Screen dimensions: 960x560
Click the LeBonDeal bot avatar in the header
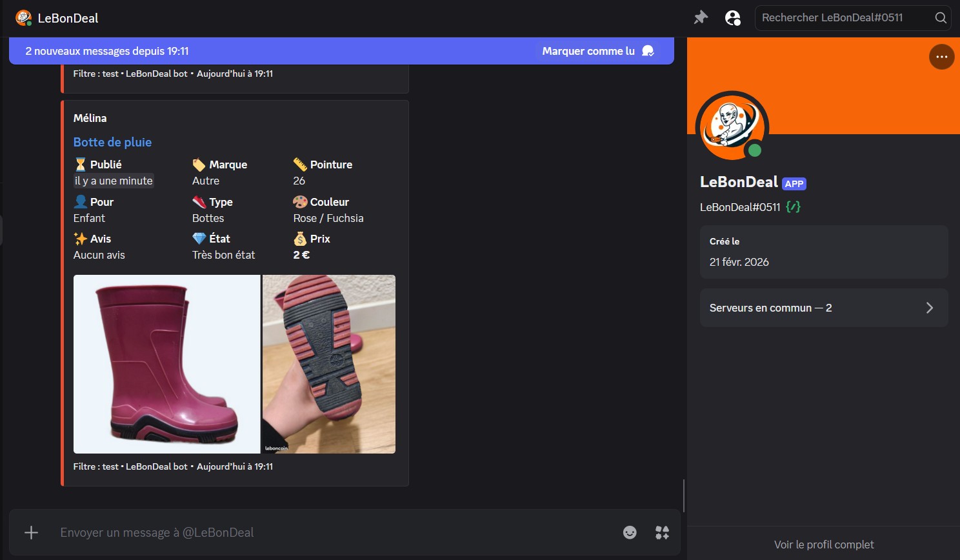[x=24, y=17]
